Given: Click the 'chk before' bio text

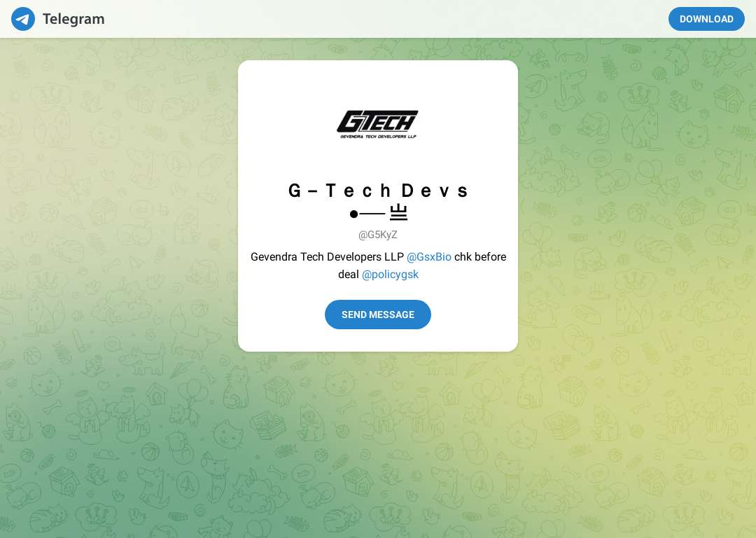Looking at the screenshot, I should coord(480,256).
